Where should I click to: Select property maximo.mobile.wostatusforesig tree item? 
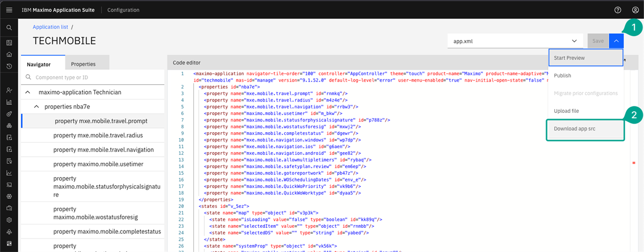click(x=92, y=213)
